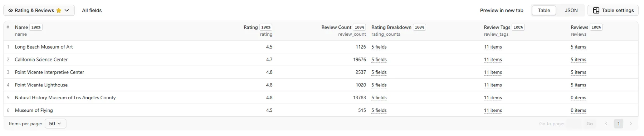The height and width of the screenshot is (136, 644).
Task: Click the All fields option
Action: click(92, 10)
